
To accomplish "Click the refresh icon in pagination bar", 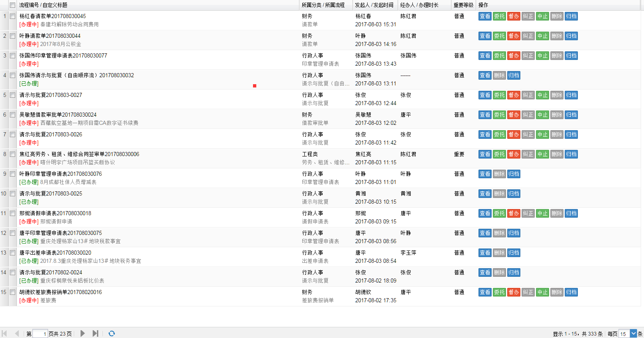I will click(111, 333).
